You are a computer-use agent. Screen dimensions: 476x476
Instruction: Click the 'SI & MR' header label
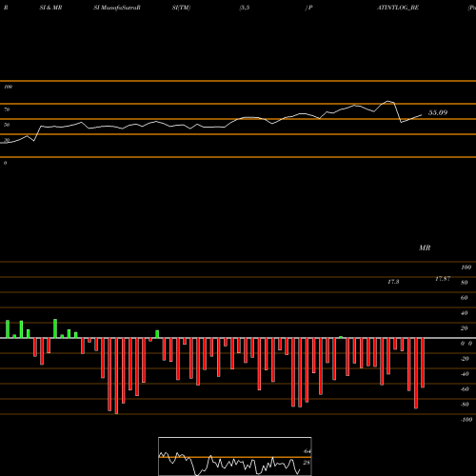click(50, 8)
